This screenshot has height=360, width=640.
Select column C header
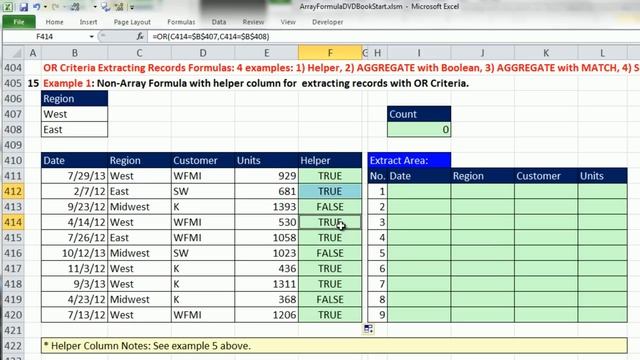coord(139,53)
